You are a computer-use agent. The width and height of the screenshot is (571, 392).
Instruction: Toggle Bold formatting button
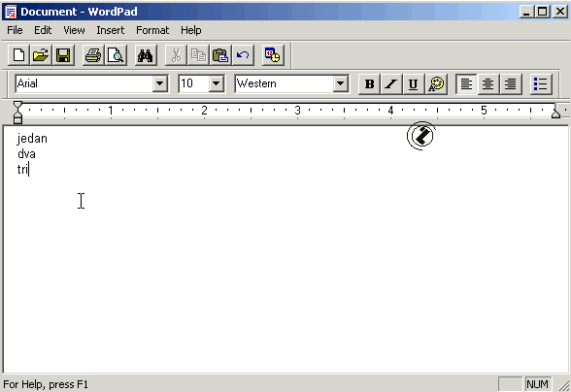coord(369,84)
